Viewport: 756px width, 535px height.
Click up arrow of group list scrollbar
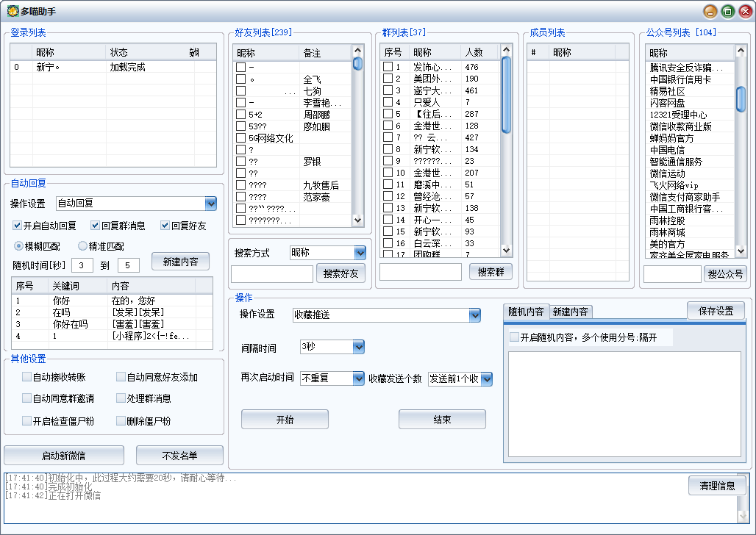pos(506,50)
